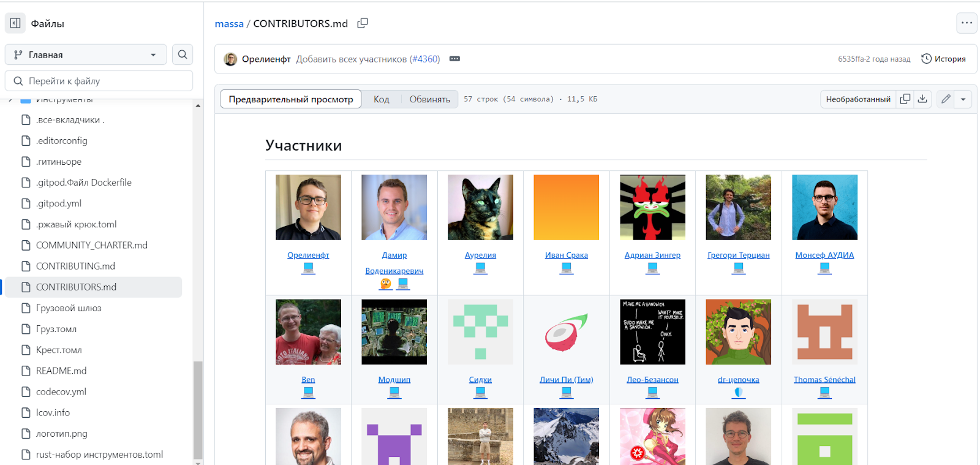Screen dimensions: 980x465
Task: Click the Файлы sidebar heading text
Action: 47,23
